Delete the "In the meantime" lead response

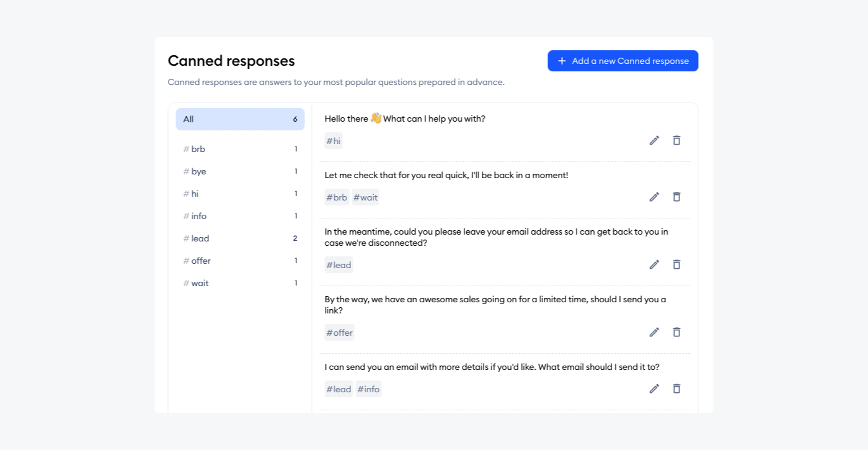676,264
